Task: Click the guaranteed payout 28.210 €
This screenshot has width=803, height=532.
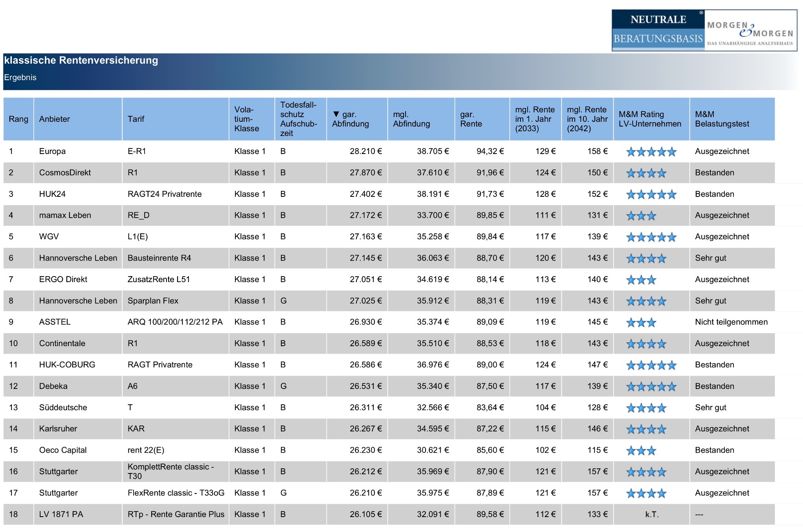Action: [366, 151]
